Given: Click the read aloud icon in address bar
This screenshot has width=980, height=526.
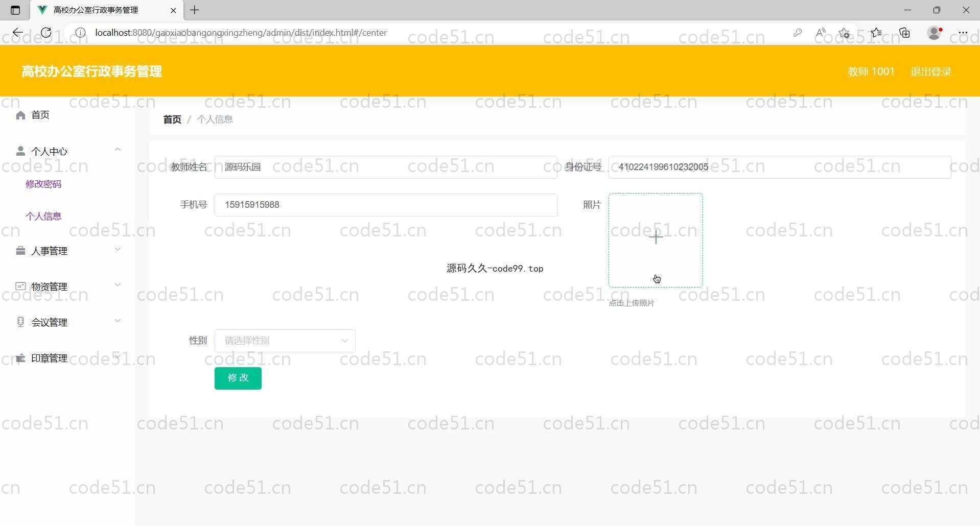Looking at the screenshot, I should click(821, 33).
